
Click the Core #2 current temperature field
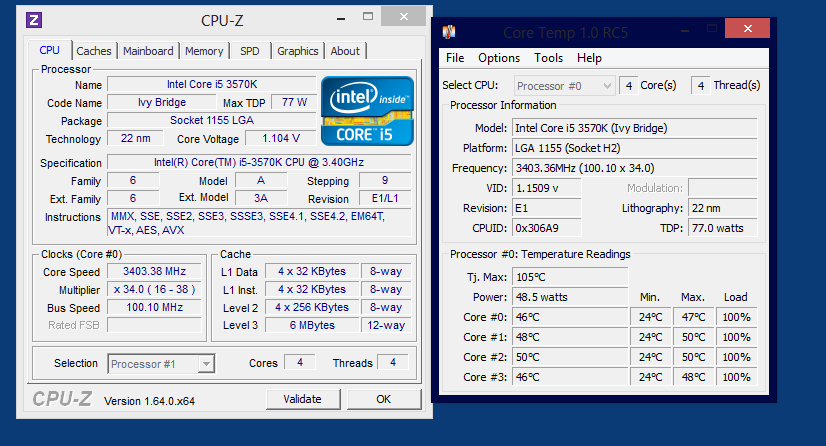[571, 357]
